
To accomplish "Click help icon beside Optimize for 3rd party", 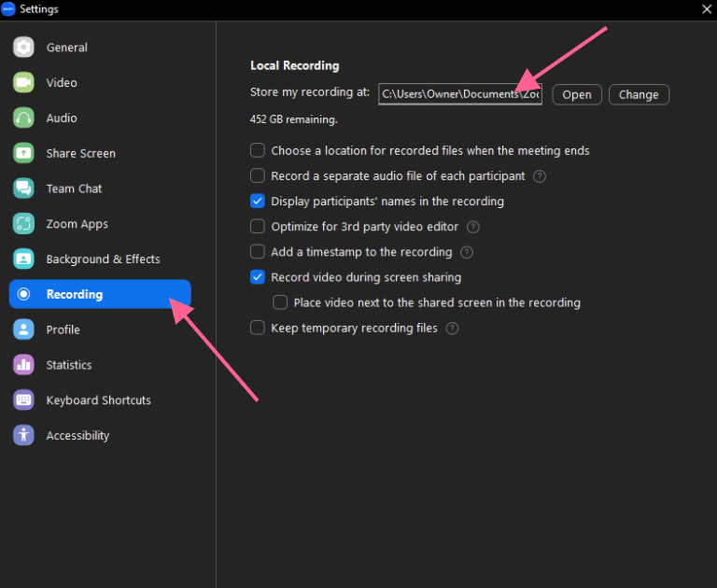I will click(473, 227).
